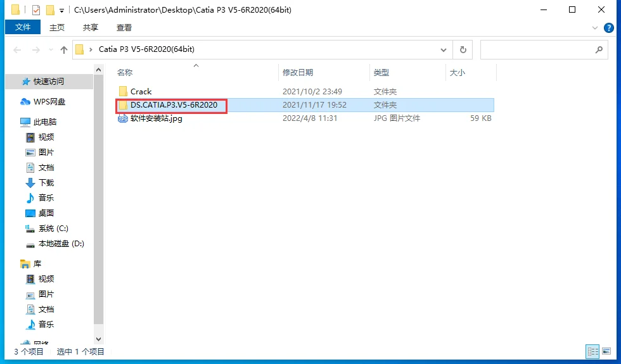Viewport: 621px width, 364px height.
Task: Open the 查看 ribbon tab
Action: pyautogui.click(x=124, y=27)
